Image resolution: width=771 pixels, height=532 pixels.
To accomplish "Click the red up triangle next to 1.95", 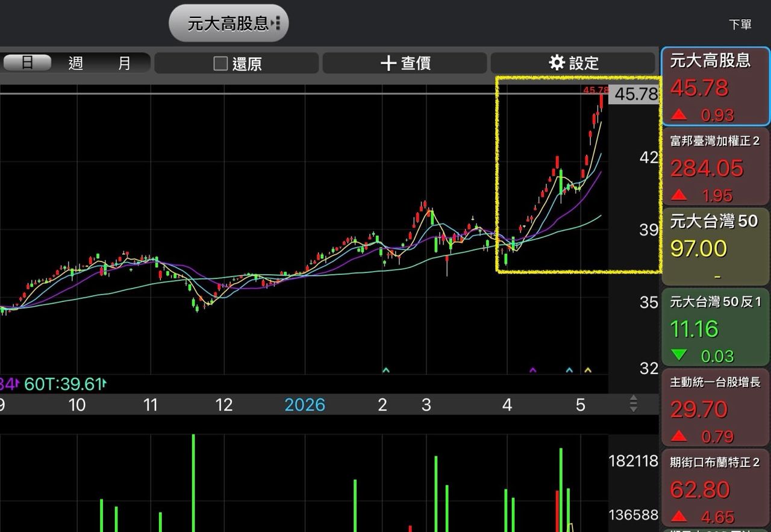I will pos(679,195).
